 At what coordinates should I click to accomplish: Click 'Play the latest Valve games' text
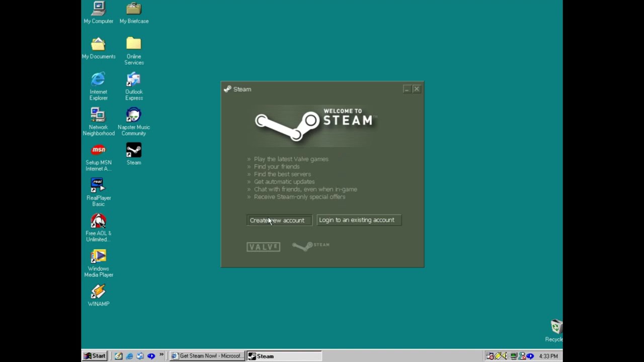[291, 159]
